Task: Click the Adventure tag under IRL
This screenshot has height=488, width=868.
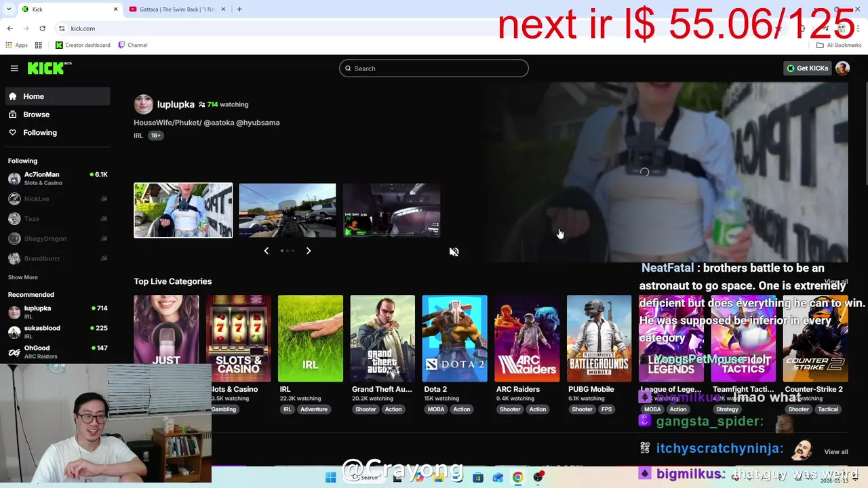Action: [314, 409]
